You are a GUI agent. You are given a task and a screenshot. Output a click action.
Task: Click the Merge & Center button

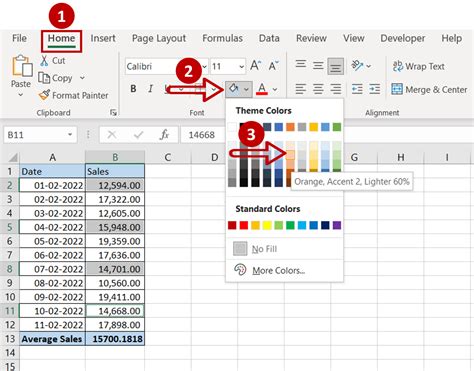click(x=429, y=89)
